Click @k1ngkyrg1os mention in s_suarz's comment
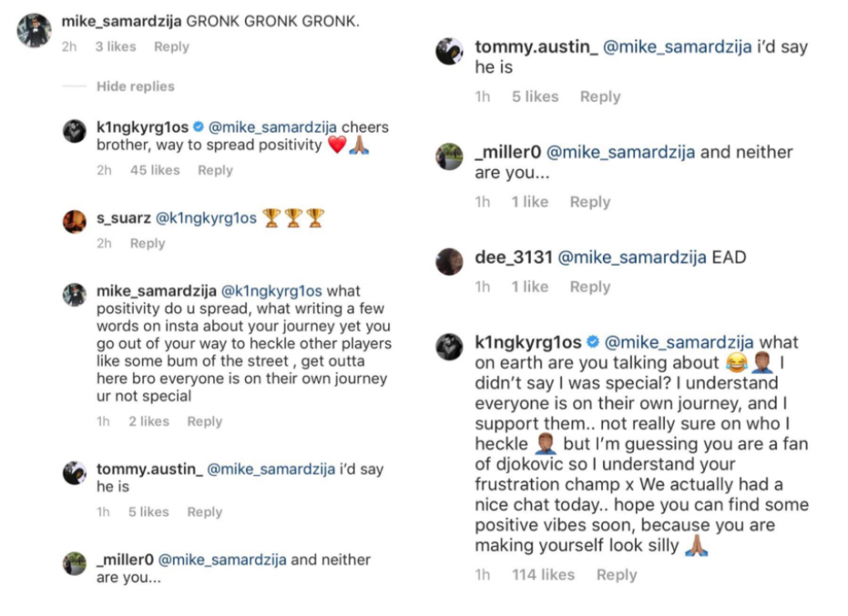This screenshot has height=616, width=848. coord(206,219)
